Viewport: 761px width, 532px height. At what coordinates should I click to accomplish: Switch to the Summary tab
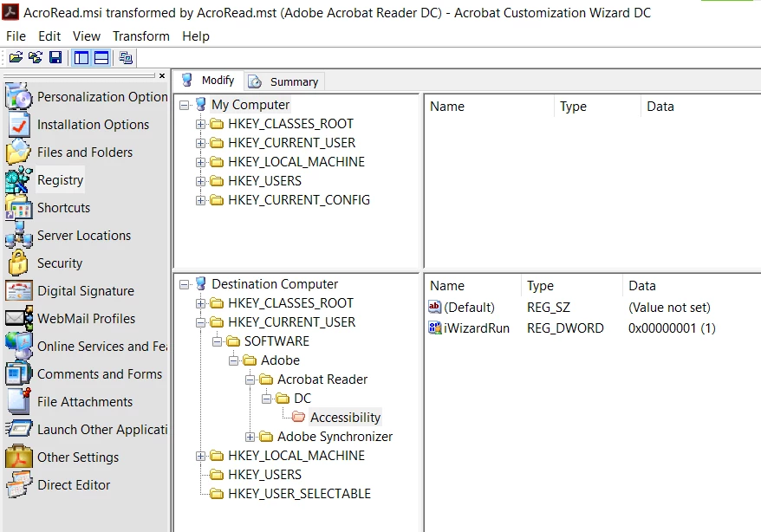coord(284,81)
